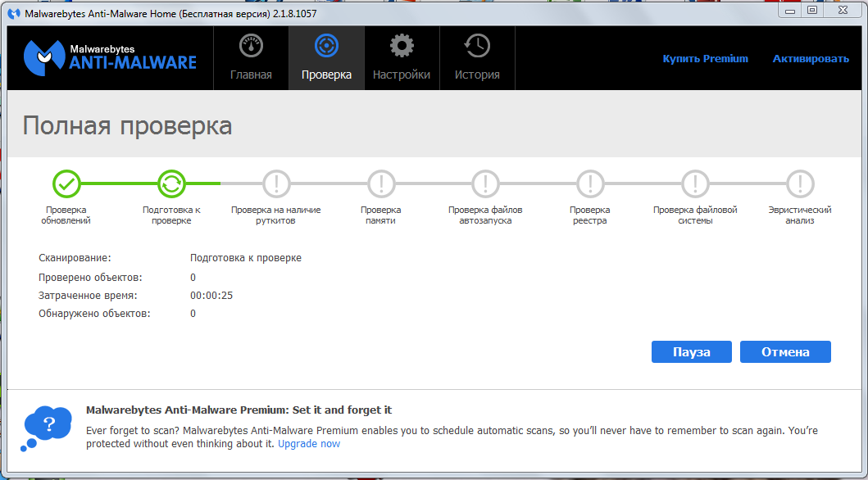The height and width of the screenshot is (480, 868).
Task: Switch to the Проверка tab
Action: coord(326,57)
